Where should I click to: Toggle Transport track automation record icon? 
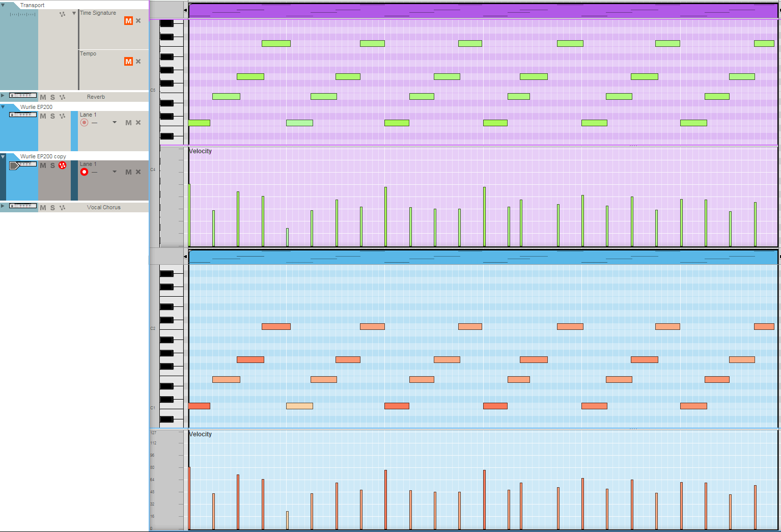click(62, 14)
